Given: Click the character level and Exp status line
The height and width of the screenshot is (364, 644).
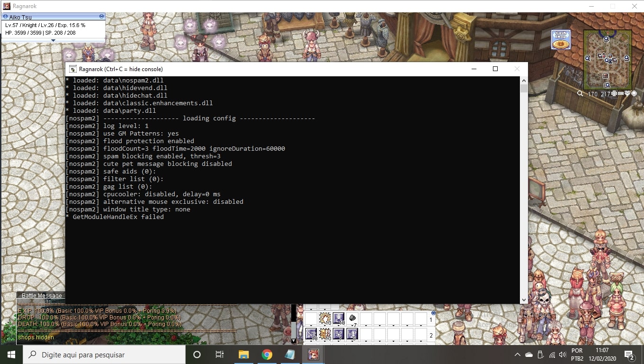Looking at the screenshot, I should [x=45, y=25].
